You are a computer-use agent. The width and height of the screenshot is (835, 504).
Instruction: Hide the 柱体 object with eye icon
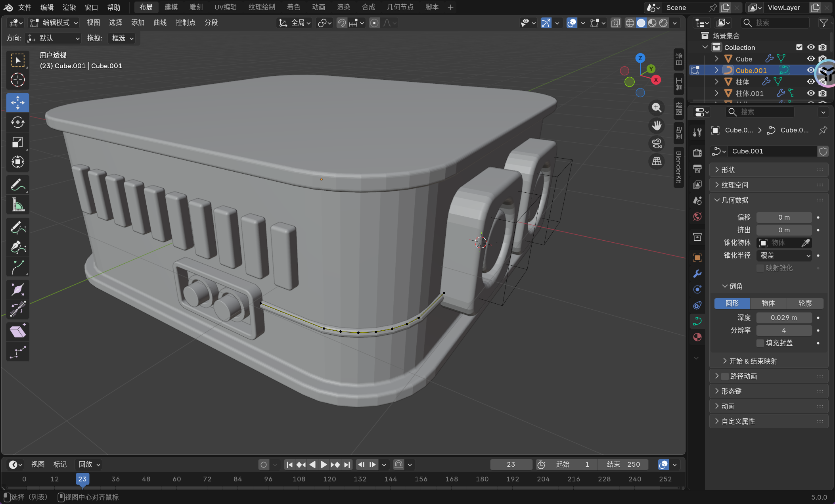[811, 82]
